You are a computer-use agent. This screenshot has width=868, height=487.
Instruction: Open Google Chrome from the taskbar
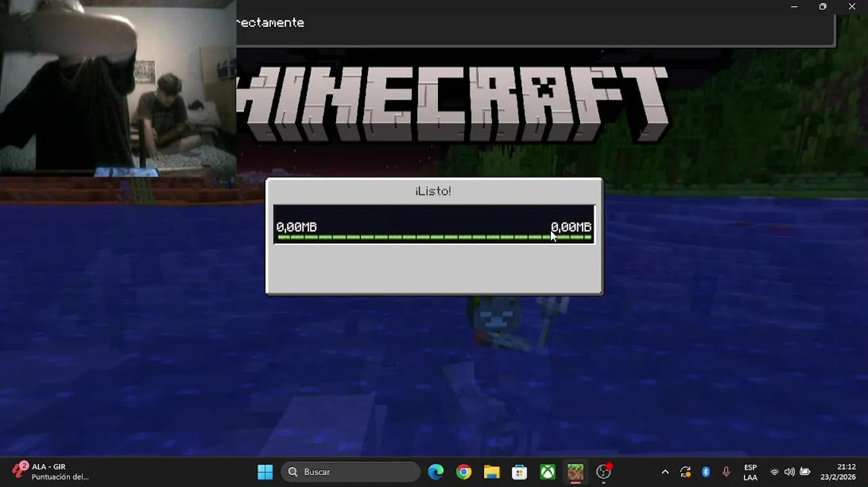464,471
